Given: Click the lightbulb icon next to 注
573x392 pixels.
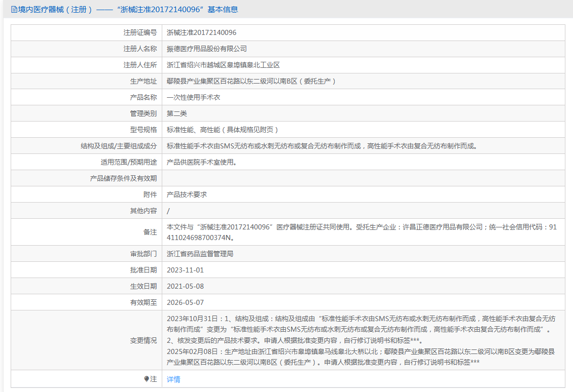Looking at the screenshot, I should coord(147,379).
